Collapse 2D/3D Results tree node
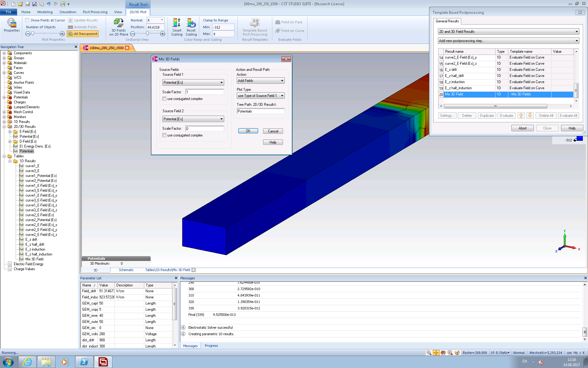Screen dimensions: 588x368 (x=4, y=127)
